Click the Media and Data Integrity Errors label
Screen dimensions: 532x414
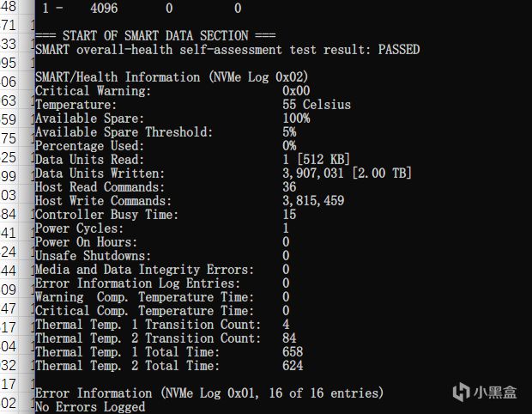(144, 270)
